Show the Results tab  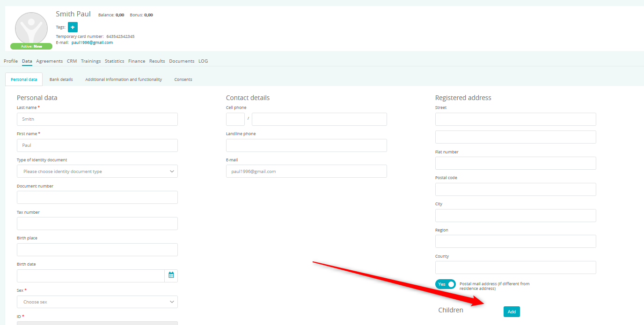coord(157,61)
